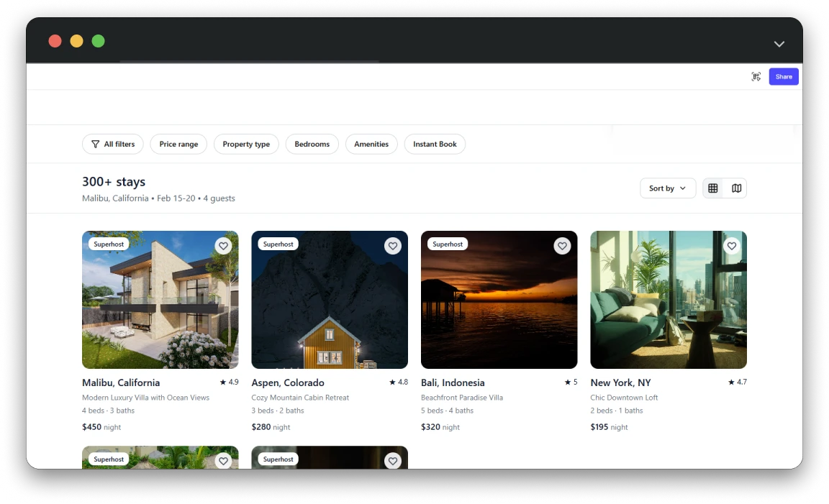The width and height of the screenshot is (829, 504).
Task: Expand the Bedrooms filter options
Action: (x=312, y=144)
